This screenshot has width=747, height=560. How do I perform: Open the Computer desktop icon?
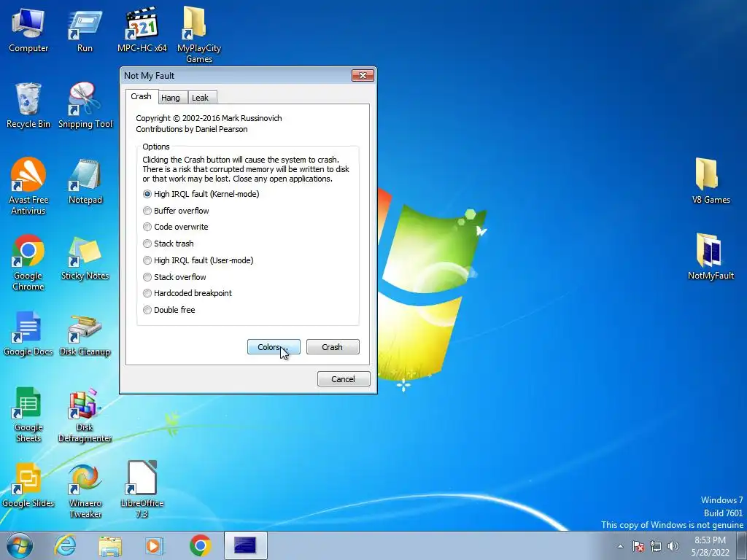pos(28,31)
